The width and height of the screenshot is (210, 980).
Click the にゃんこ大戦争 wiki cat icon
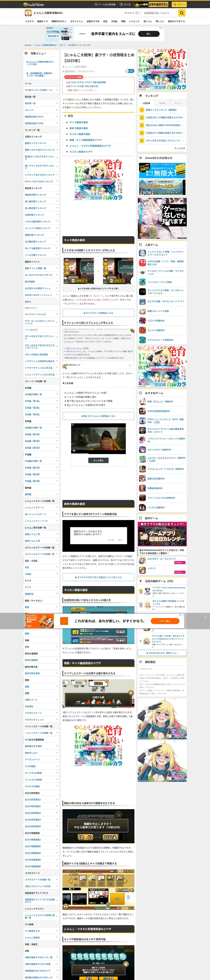tap(28, 13)
